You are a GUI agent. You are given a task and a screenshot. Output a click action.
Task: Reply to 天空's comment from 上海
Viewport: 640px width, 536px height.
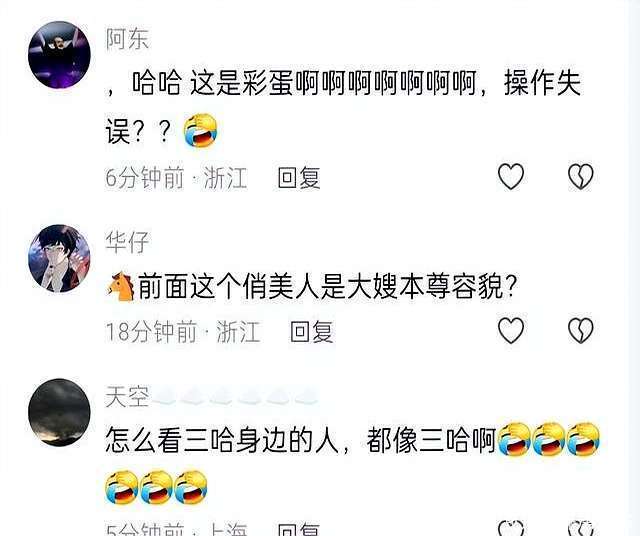[299, 529]
